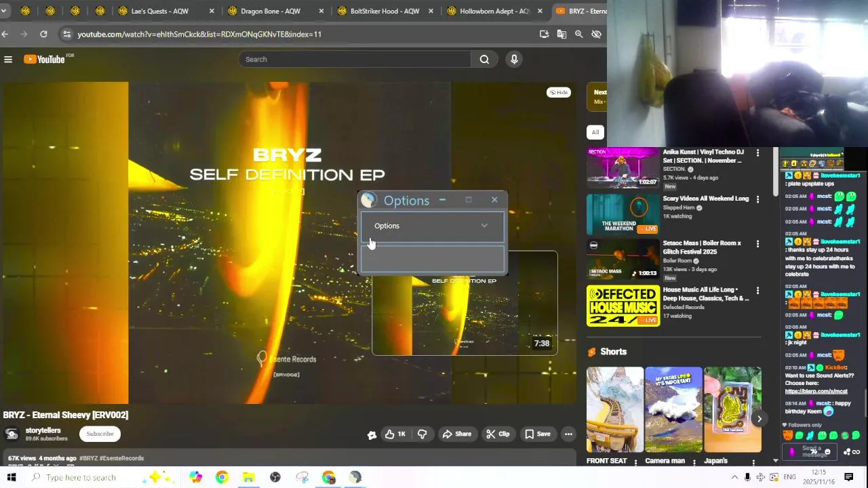Reload the page with the refresh icon
The width and height of the screenshot is (868, 488).
[x=43, y=34]
